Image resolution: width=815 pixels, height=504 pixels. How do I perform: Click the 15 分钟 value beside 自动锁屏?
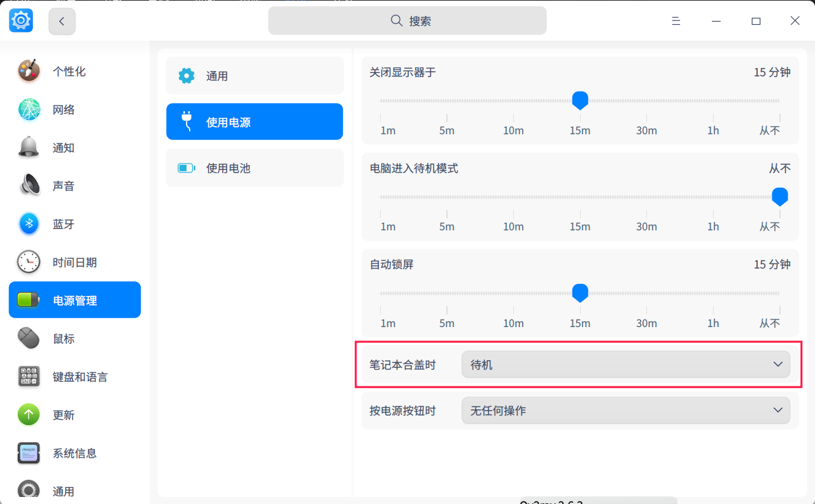click(x=772, y=264)
